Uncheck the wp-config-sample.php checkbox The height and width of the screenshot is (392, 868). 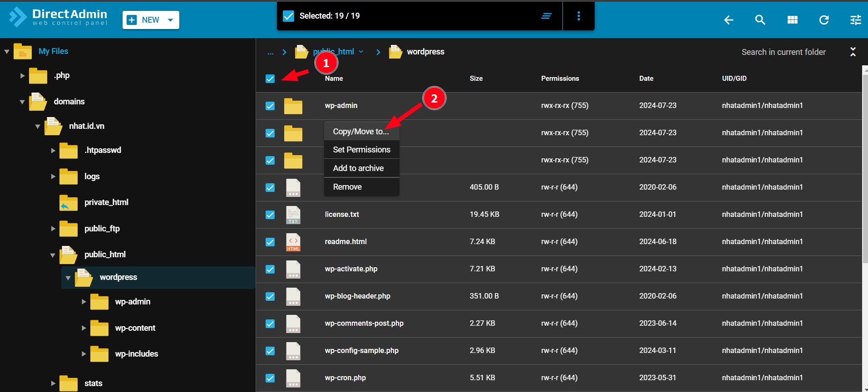click(270, 351)
